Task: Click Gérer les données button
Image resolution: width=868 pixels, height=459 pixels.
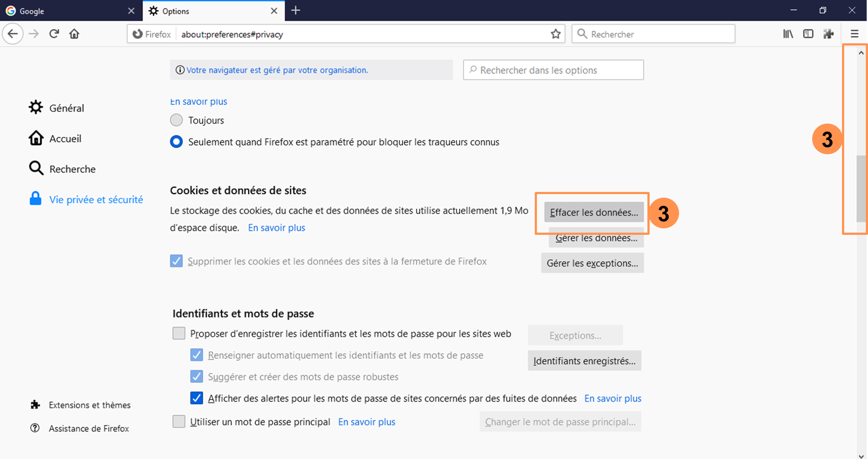Action: pos(596,238)
